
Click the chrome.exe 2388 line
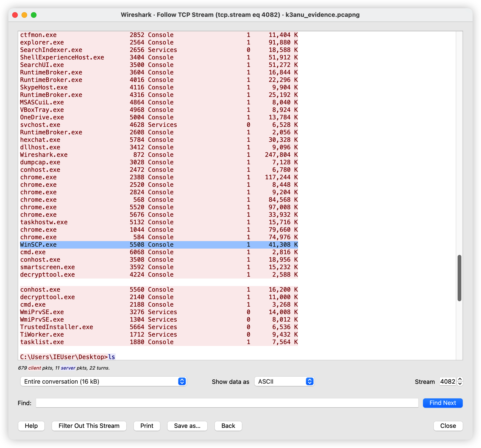coord(159,177)
